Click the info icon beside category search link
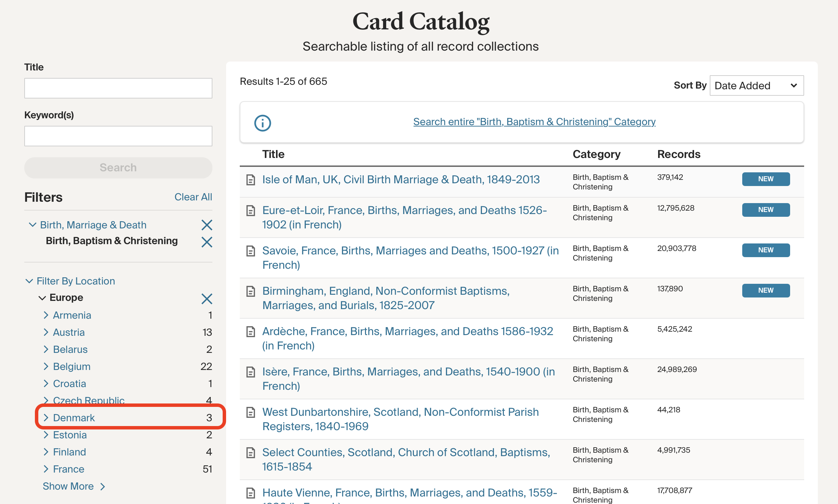 262,123
